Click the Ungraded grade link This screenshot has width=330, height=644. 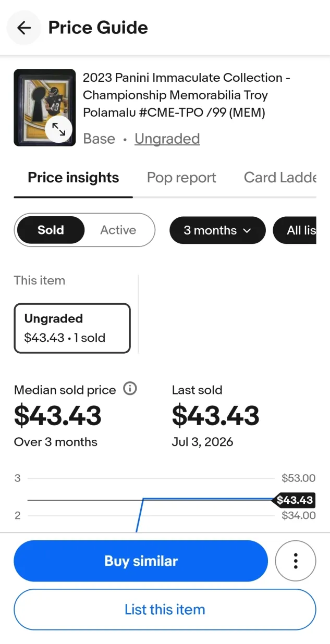click(167, 139)
